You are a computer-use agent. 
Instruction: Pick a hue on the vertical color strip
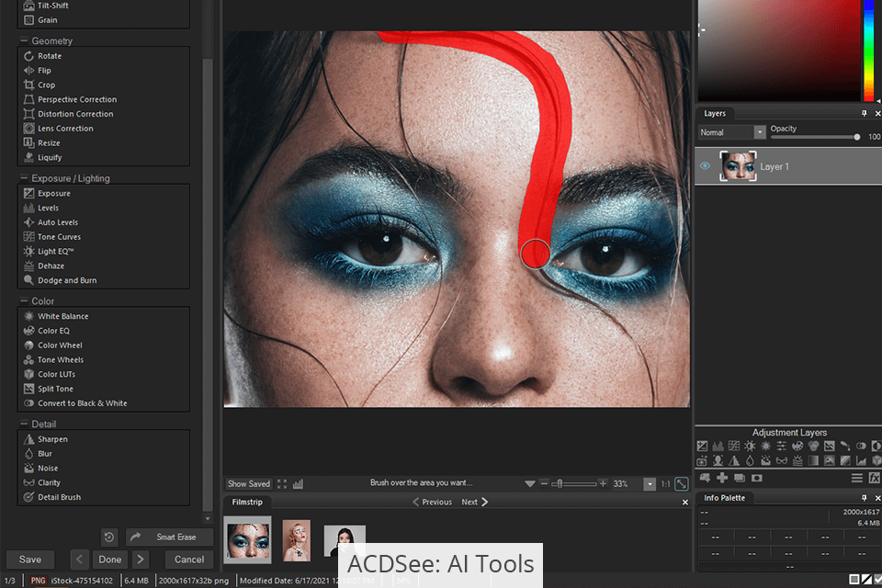pyautogui.click(x=869, y=51)
